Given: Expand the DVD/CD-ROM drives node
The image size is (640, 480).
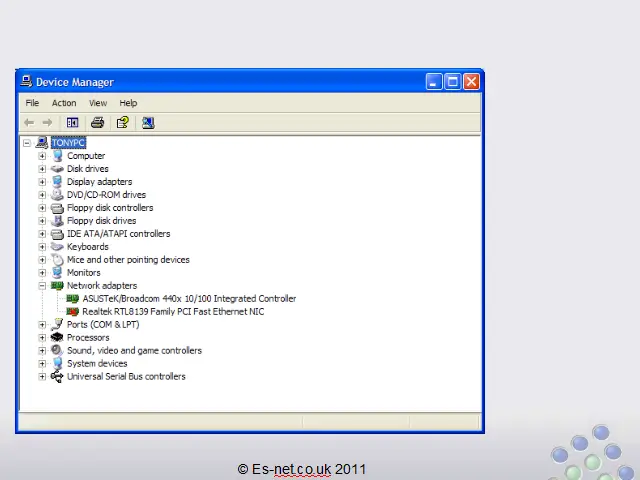Looking at the screenshot, I should pyautogui.click(x=42, y=195).
